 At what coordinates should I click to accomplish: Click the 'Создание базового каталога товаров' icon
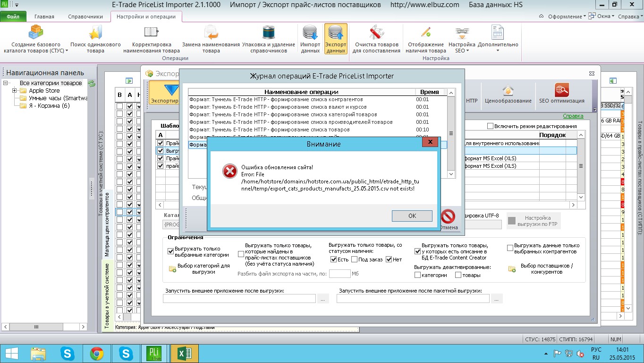[36, 32]
